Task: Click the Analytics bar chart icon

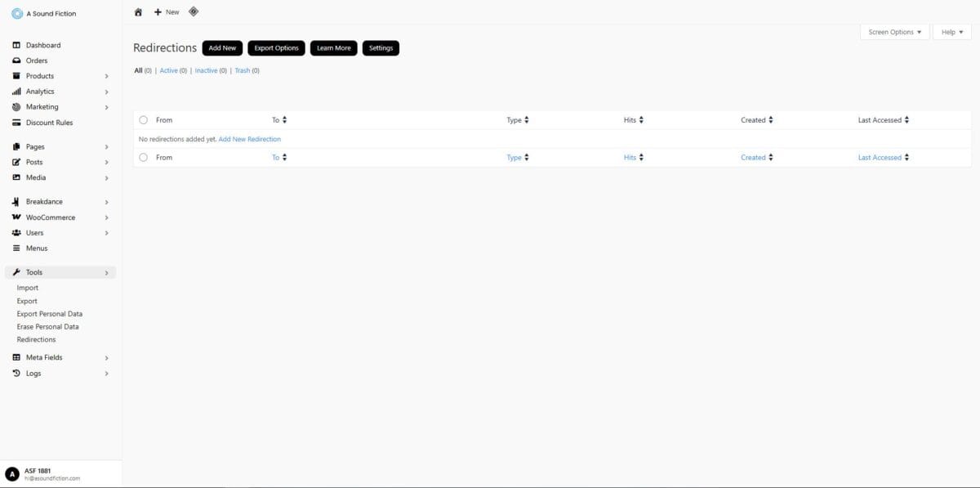Action: click(16, 92)
